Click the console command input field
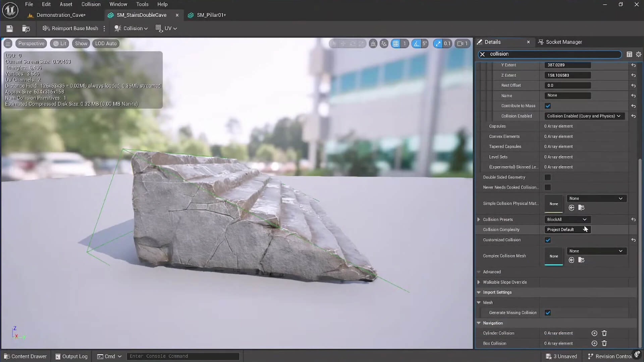 [x=183, y=356]
